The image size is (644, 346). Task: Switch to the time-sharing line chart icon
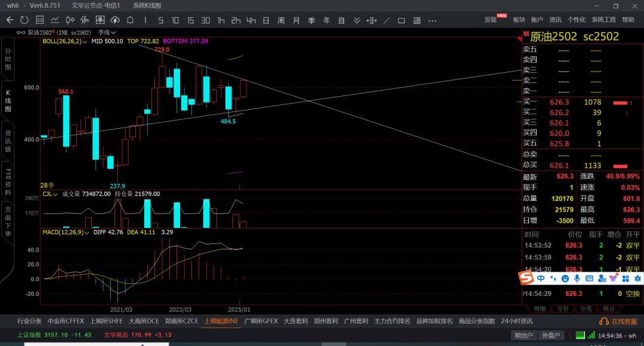(x=55, y=20)
